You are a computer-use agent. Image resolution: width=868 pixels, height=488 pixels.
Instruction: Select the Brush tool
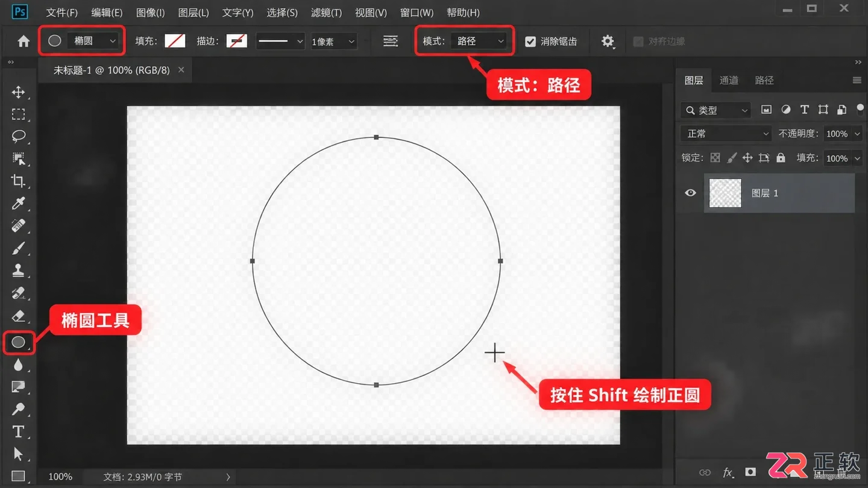18,248
